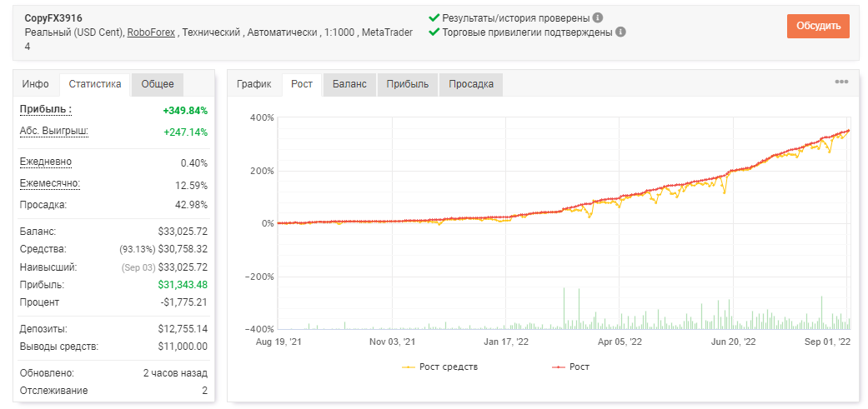Viewport: 868px width, 409px height.
Task: Click the 400% y-axis label
Action: tap(262, 117)
